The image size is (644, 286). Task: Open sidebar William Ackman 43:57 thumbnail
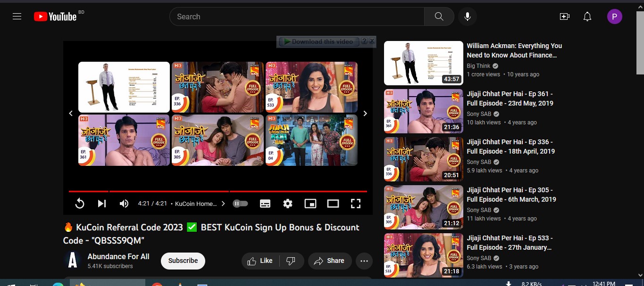(424, 63)
